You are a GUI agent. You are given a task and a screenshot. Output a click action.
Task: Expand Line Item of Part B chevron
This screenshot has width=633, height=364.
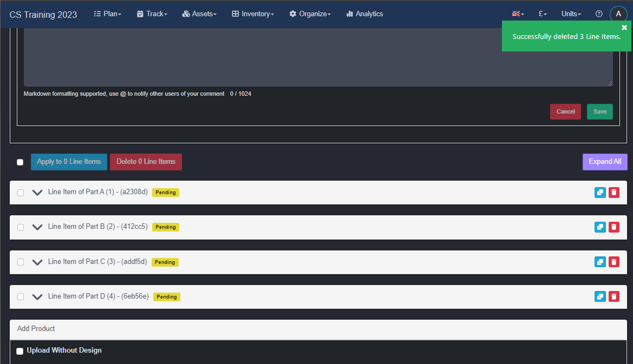coord(37,227)
